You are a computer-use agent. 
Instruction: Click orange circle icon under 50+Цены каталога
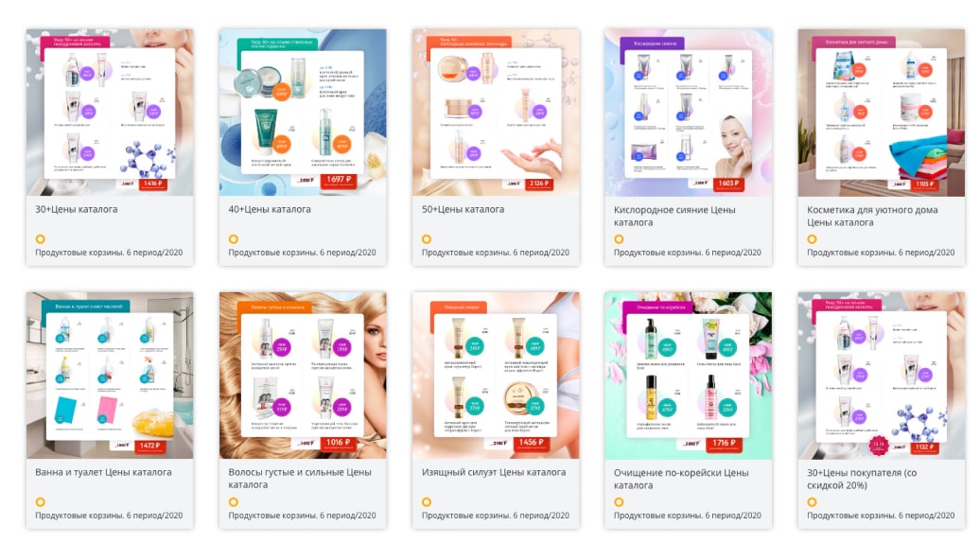pyautogui.click(x=427, y=238)
